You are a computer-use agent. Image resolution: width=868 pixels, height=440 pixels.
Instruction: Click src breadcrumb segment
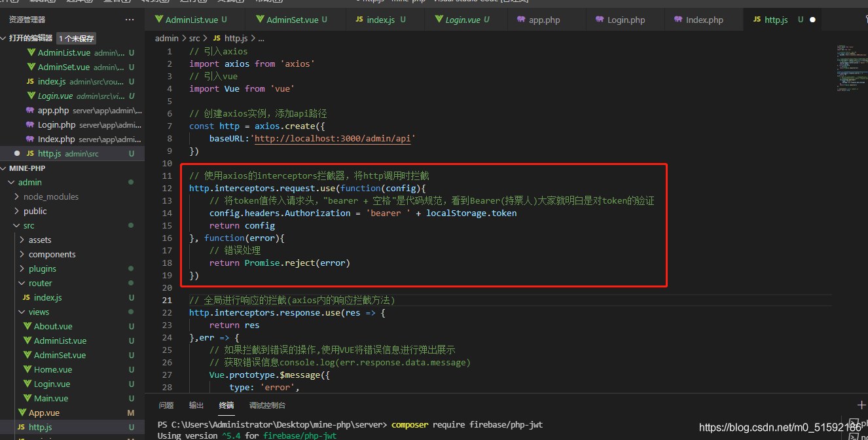click(x=194, y=39)
